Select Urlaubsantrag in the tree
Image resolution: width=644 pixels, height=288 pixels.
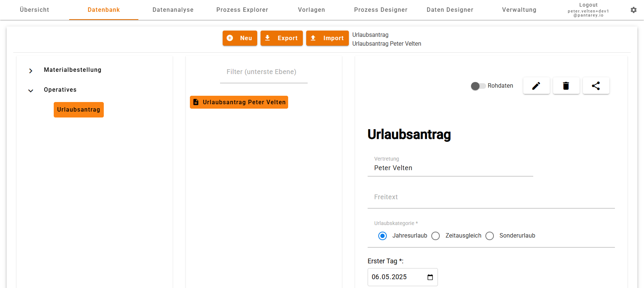(78, 110)
